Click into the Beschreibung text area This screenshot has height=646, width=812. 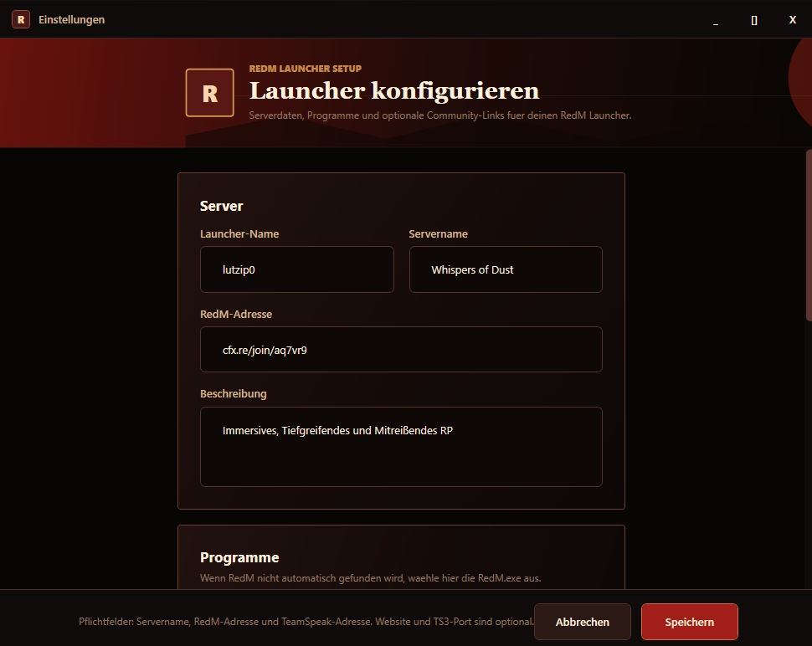coord(401,447)
